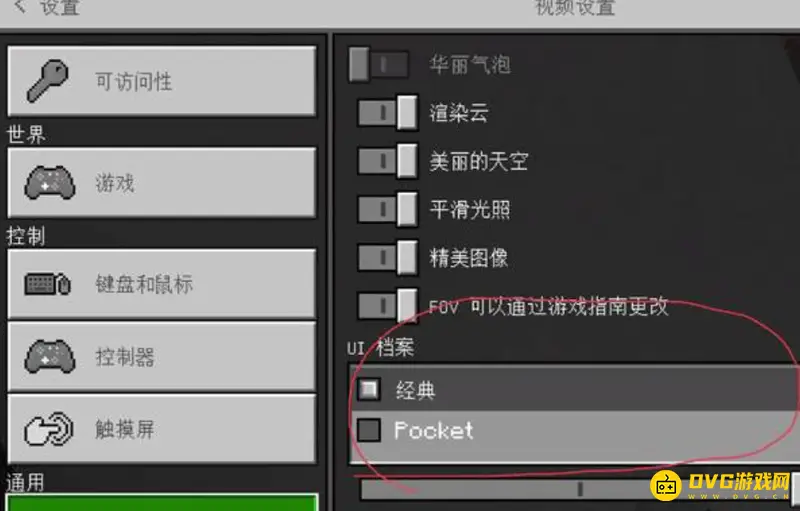Image resolution: width=800 pixels, height=511 pixels.
Task: Click the controller icon beside 控制器
Action: 49,356
